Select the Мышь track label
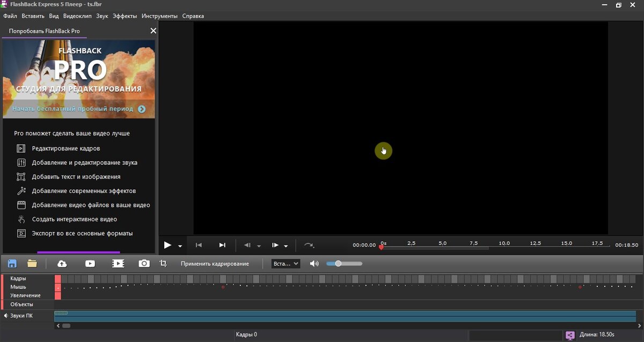This screenshot has width=644, height=342. pyautogui.click(x=18, y=287)
